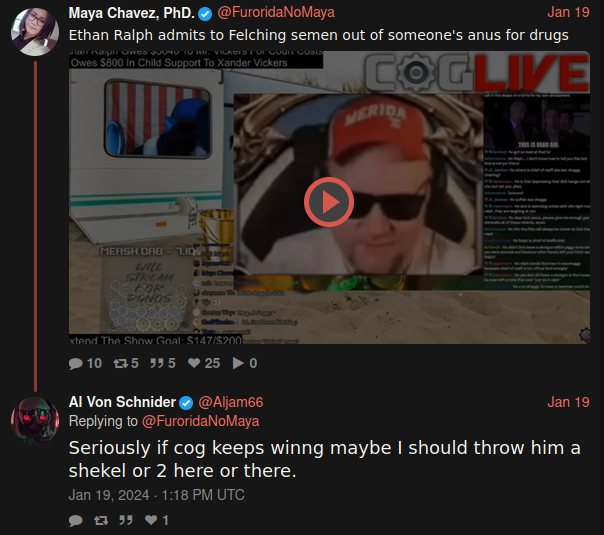Open the @Aljam66 handle link
Image resolution: width=604 pixels, height=535 pixels.
[231, 402]
